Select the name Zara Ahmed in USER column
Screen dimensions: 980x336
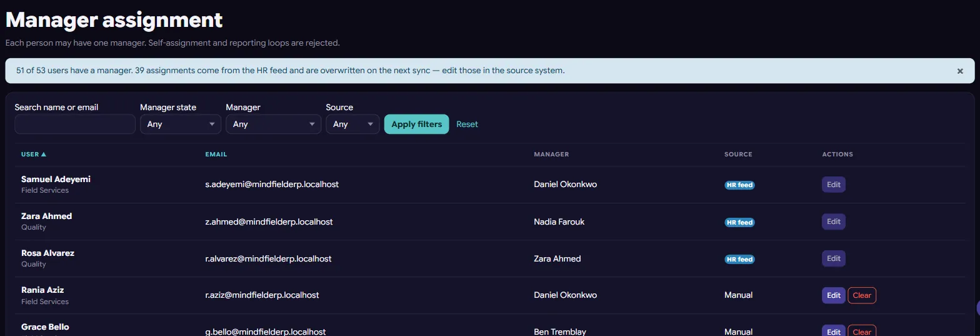pyautogui.click(x=46, y=216)
